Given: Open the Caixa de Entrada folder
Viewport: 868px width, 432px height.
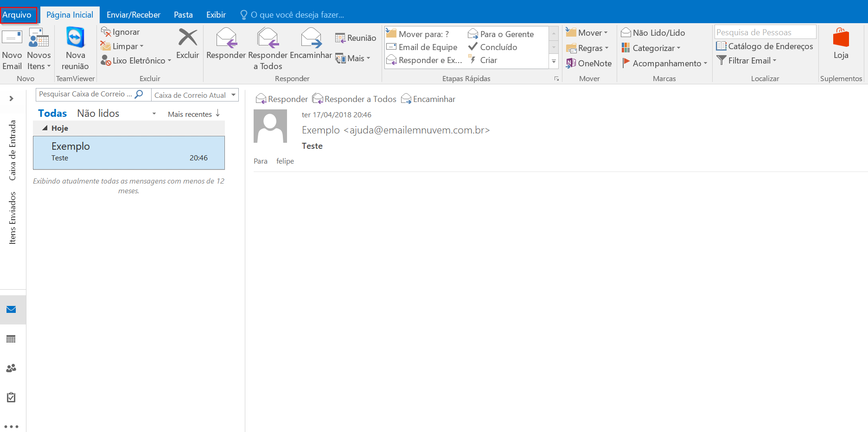Looking at the screenshot, I should pos(13,150).
